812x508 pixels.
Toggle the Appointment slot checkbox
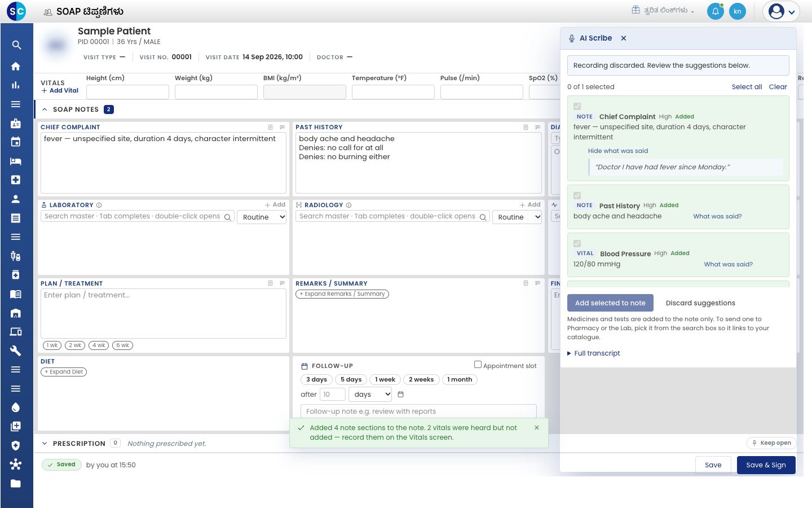[x=478, y=365]
